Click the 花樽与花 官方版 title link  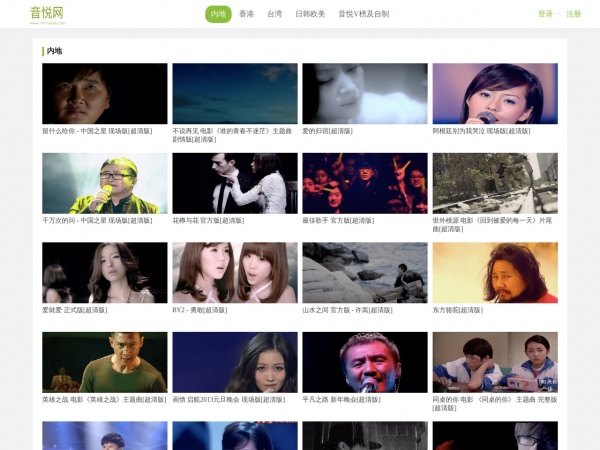[208, 221]
